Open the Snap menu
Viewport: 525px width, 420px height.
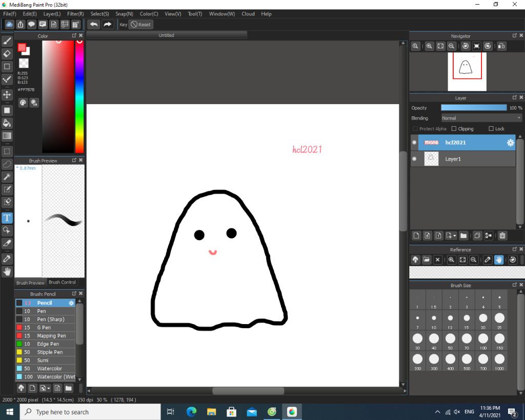(x=124, y=14)
